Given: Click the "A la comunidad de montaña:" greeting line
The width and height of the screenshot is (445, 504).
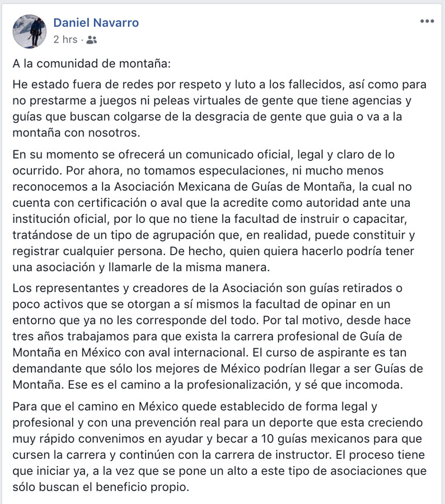Looking at the screenshot, I should 91,63.
